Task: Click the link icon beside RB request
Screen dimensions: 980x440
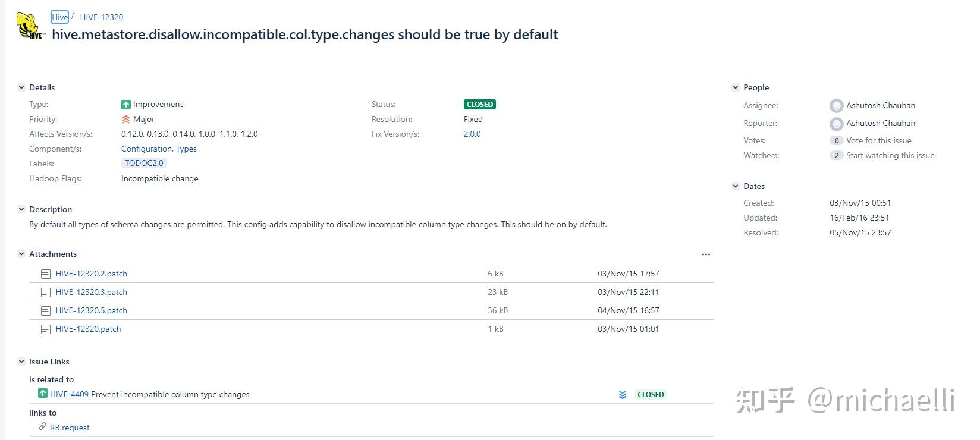Action: [x=42, y=427]
